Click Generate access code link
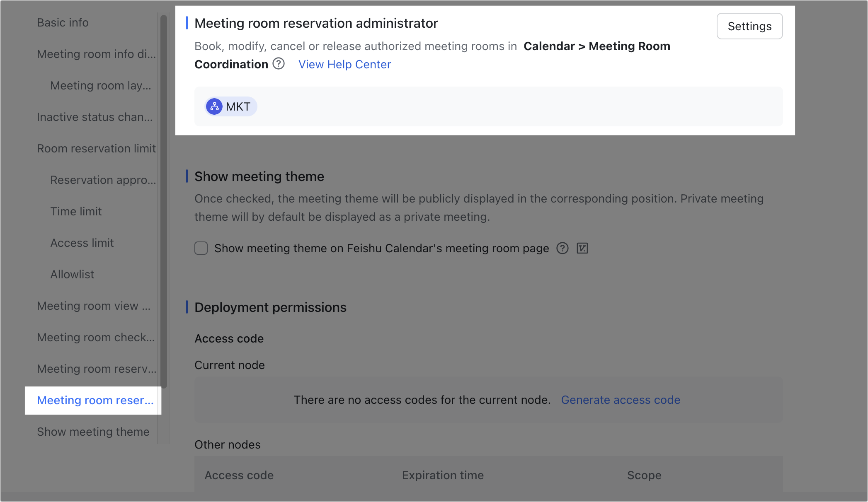The image size is (868, 502). [621, 400]
